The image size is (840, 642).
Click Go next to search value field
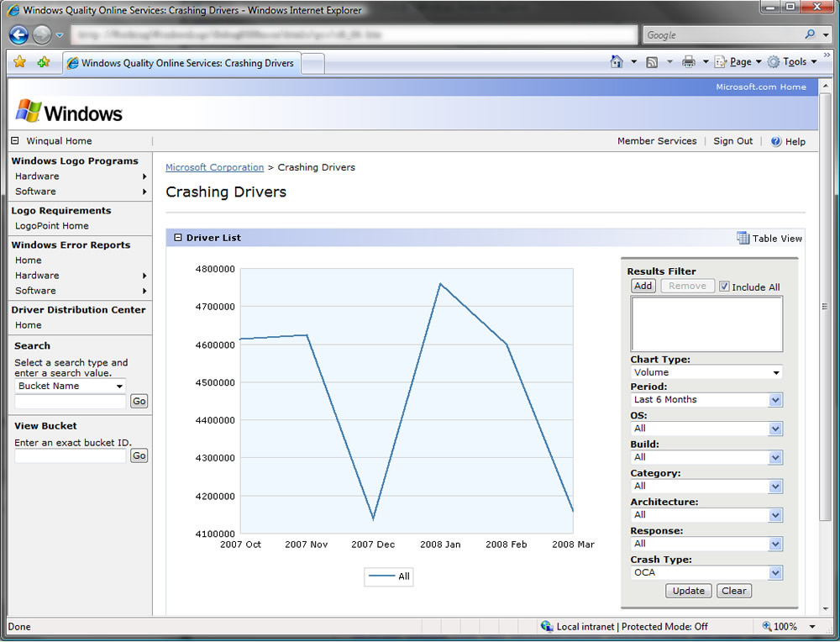(x=139, y=402)
